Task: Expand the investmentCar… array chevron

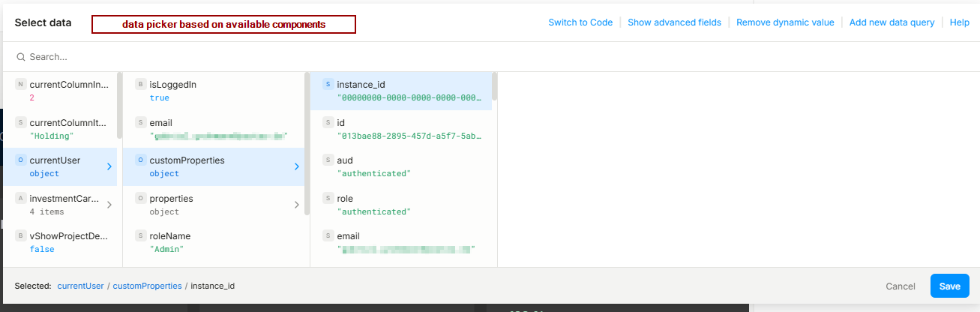Action: [x=109, y=205]
